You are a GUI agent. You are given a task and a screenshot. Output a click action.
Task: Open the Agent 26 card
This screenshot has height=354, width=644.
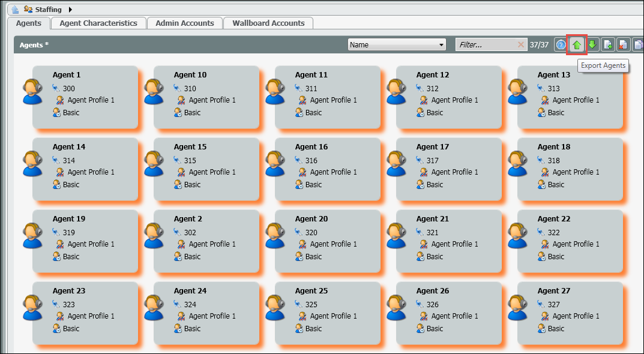coord(449,309)
